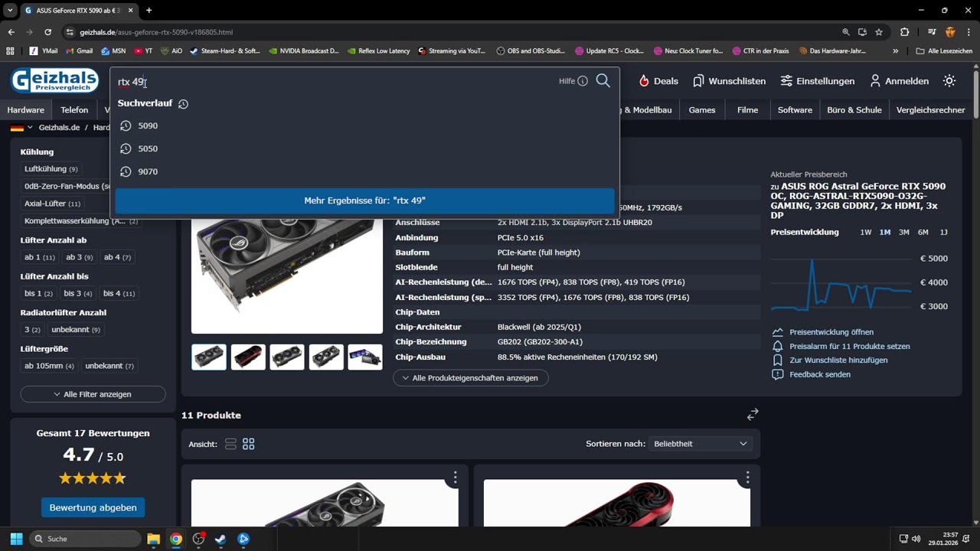Show hidden bookmarks via the overflow chevron
980x551 pixels.
coord(896,51)
